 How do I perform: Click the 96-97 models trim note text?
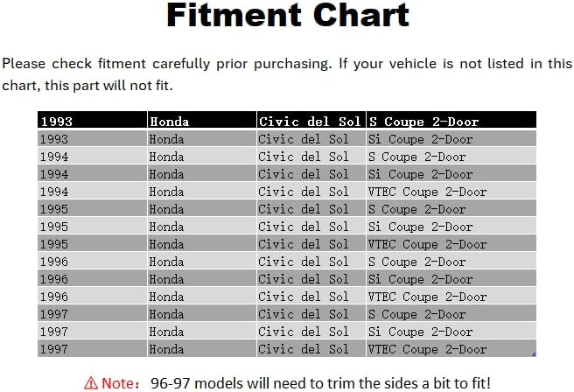[x=320, y=383]
